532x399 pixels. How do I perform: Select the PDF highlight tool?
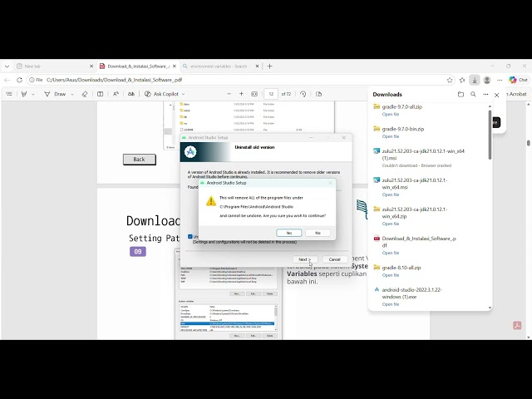[x=24, y=94]
